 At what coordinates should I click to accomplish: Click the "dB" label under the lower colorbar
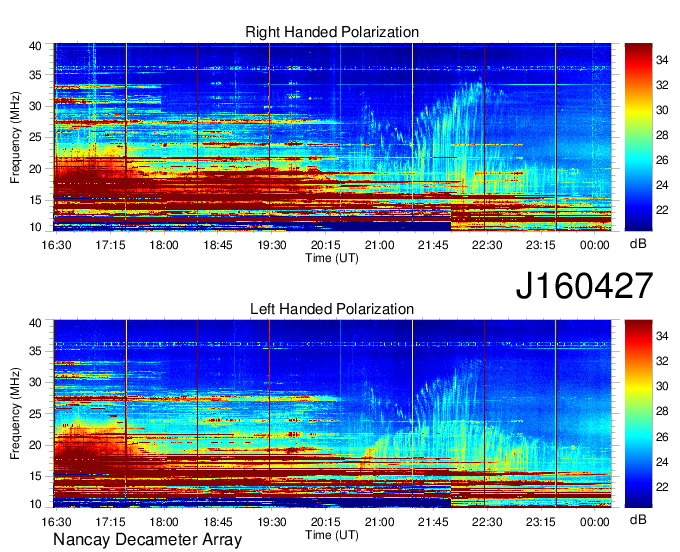[638, 519]
